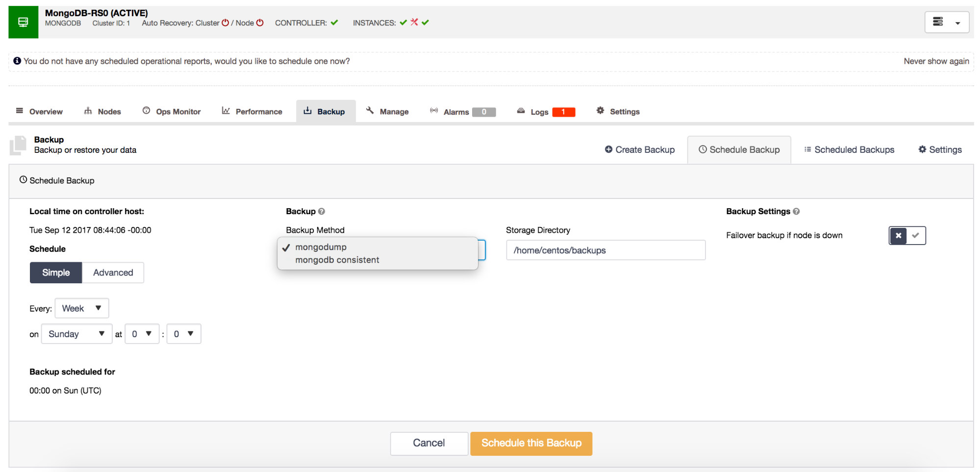The width and height of the screenshot is (980, 472).
Task: Click the help icon next to Backup
Action: pyautogui.click(x=322, y=211)
